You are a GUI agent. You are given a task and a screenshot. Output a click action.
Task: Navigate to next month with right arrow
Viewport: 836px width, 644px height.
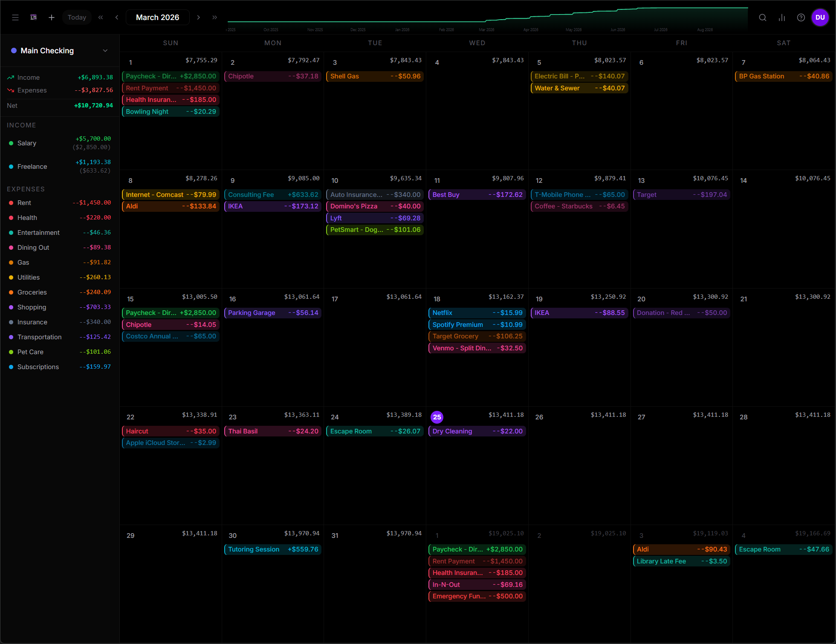199,17
